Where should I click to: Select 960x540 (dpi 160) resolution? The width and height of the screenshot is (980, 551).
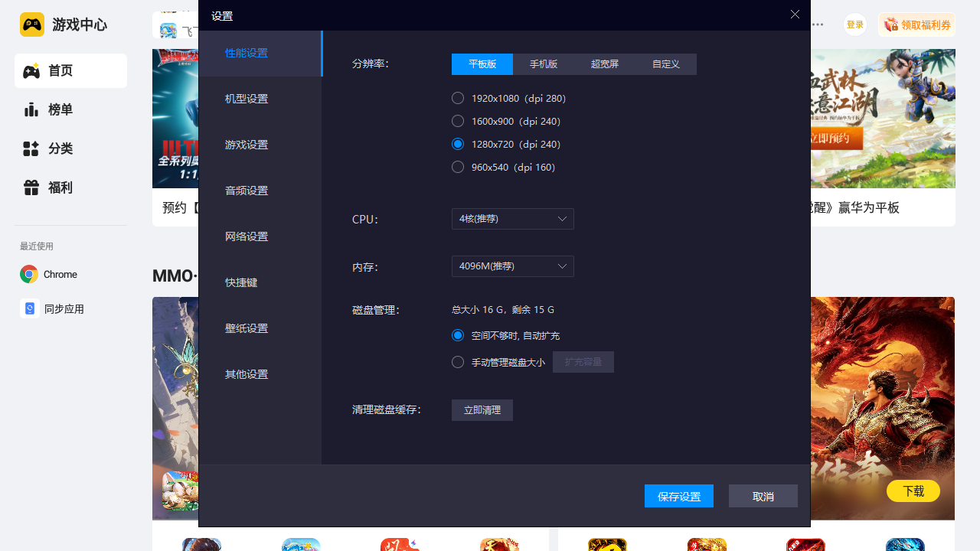[504, 167]
